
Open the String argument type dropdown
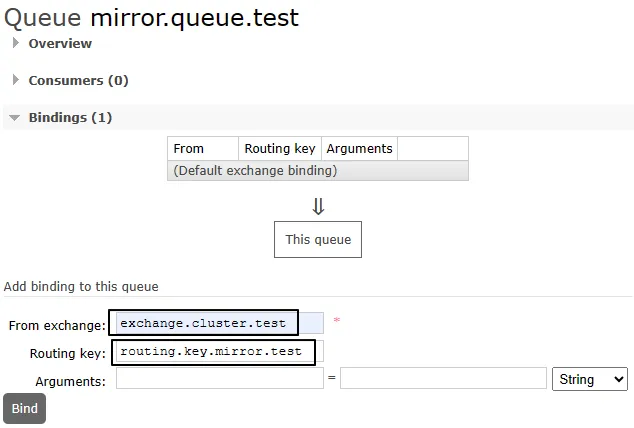(x=589, y=379)
